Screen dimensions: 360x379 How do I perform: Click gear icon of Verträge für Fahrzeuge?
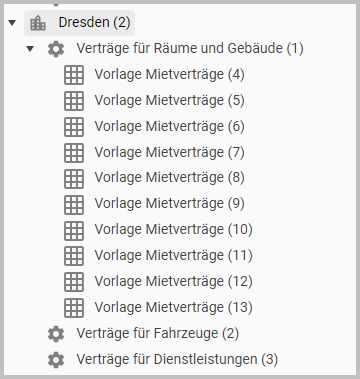click(x=56, y=334)
